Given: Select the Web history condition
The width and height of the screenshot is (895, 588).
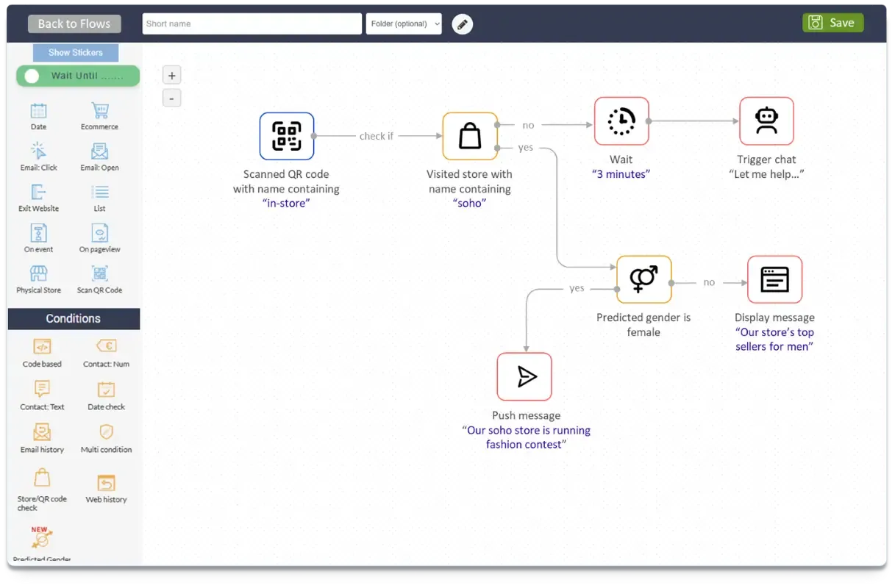Looking at the screenshot, I should pos(107,483).
